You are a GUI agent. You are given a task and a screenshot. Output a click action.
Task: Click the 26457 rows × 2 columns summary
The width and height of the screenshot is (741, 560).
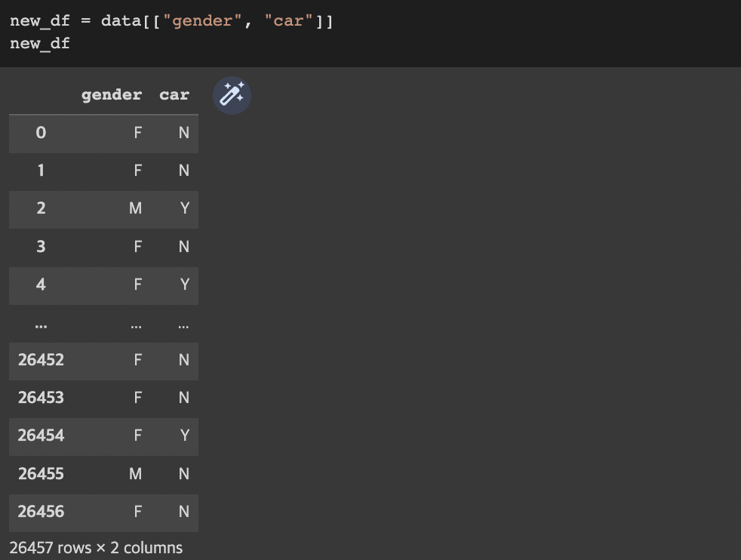point(96,548)
